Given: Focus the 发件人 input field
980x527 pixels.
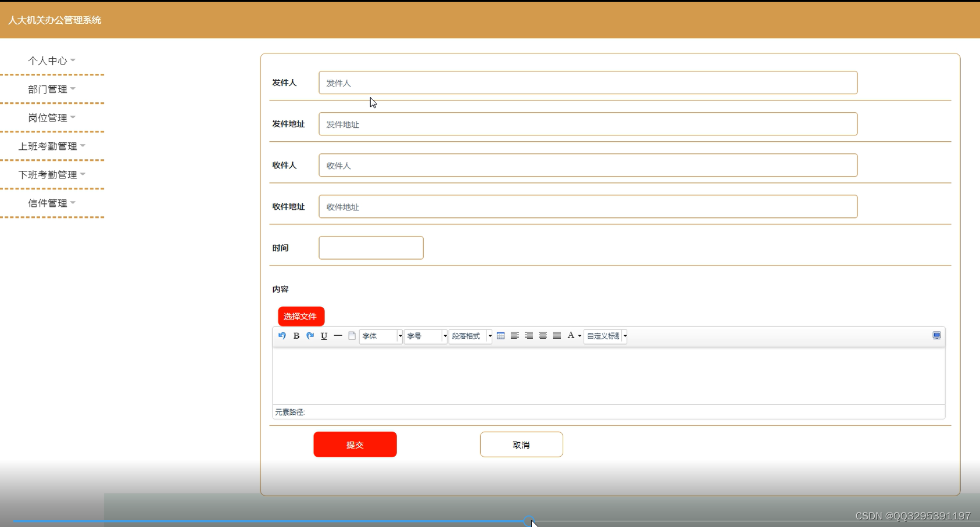Looking at the screenshot, I should [588, 83].
